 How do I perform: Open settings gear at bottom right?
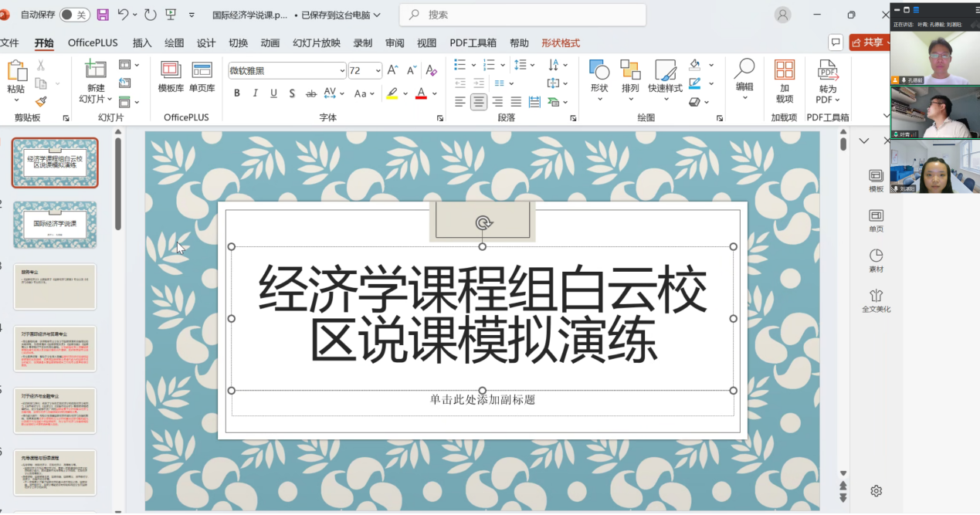[x=876, y=491]
